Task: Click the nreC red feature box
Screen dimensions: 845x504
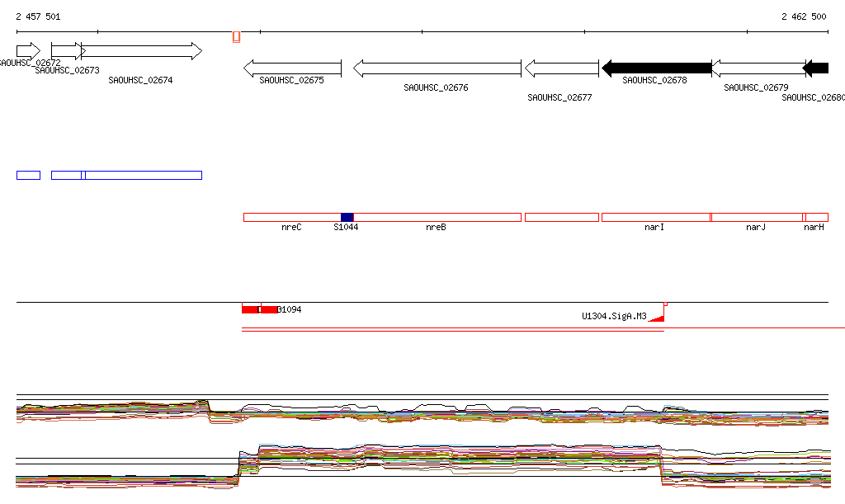Action: coord(291,217)
